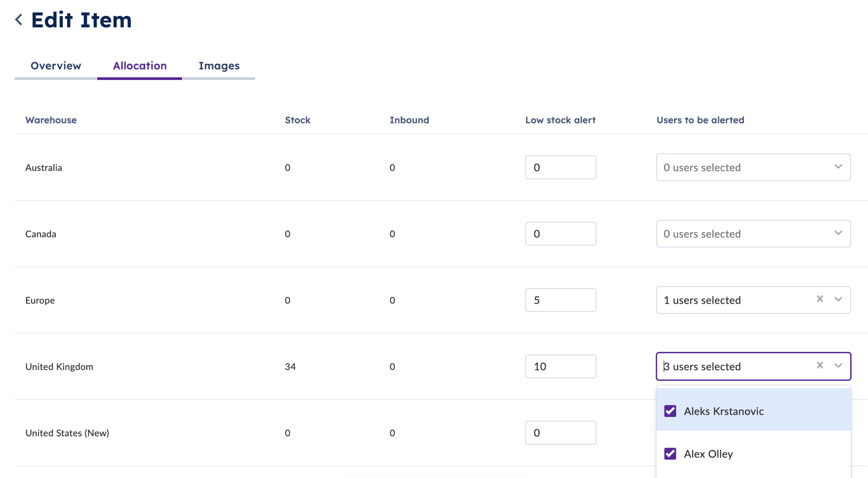Select the Europe warehouse name
The height and width of the screenshot is (478, 868).
click(40, 300)
